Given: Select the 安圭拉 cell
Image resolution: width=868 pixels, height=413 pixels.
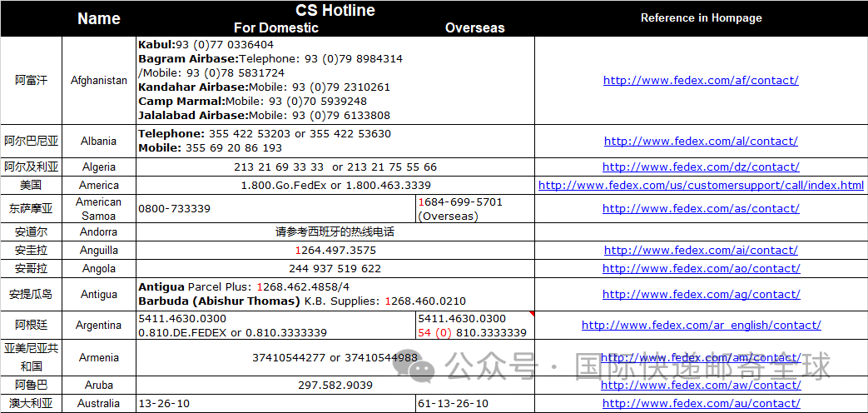Looking at the screenshot, I should 31,251.
